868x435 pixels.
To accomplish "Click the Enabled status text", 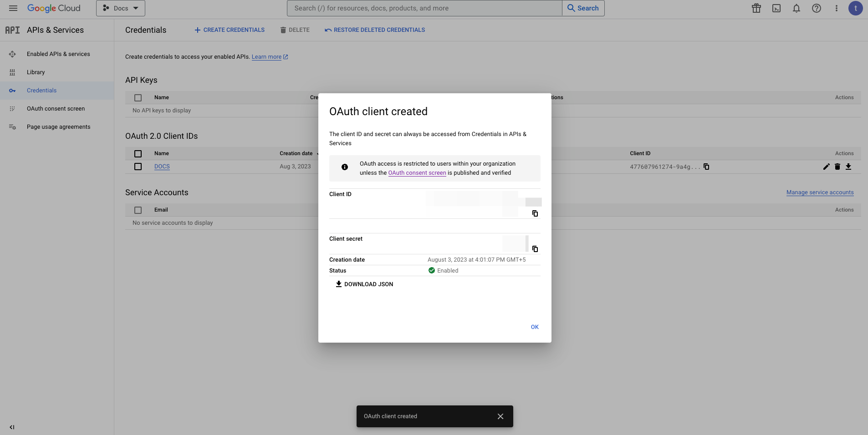I will tap(448, 271).
